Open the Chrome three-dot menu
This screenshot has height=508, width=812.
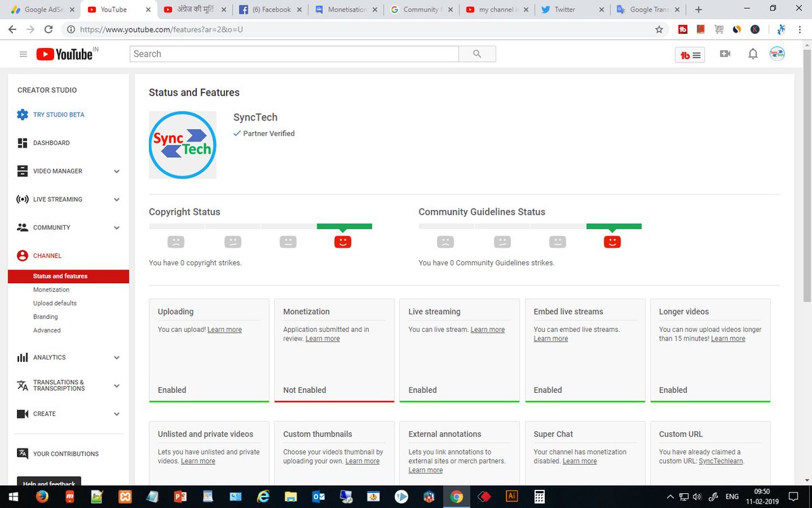click(x=800, y=30)
